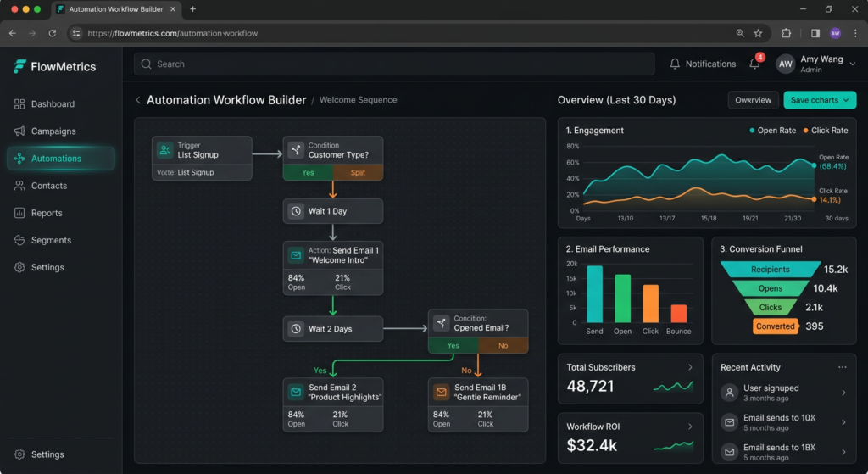
Task: Select the Yes branch of Opened Email condition
Action: click(453, 345)
